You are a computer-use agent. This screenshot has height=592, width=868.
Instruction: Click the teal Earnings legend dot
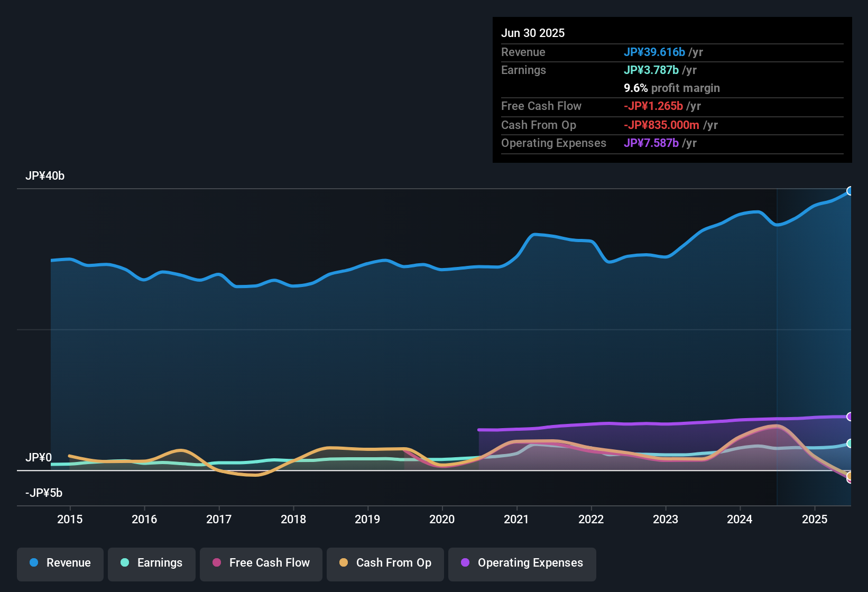click(125, 563)
